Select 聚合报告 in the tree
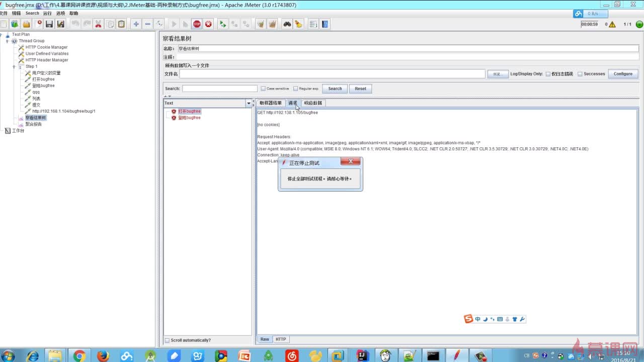The image size is (644, 362). pos(34,124)
